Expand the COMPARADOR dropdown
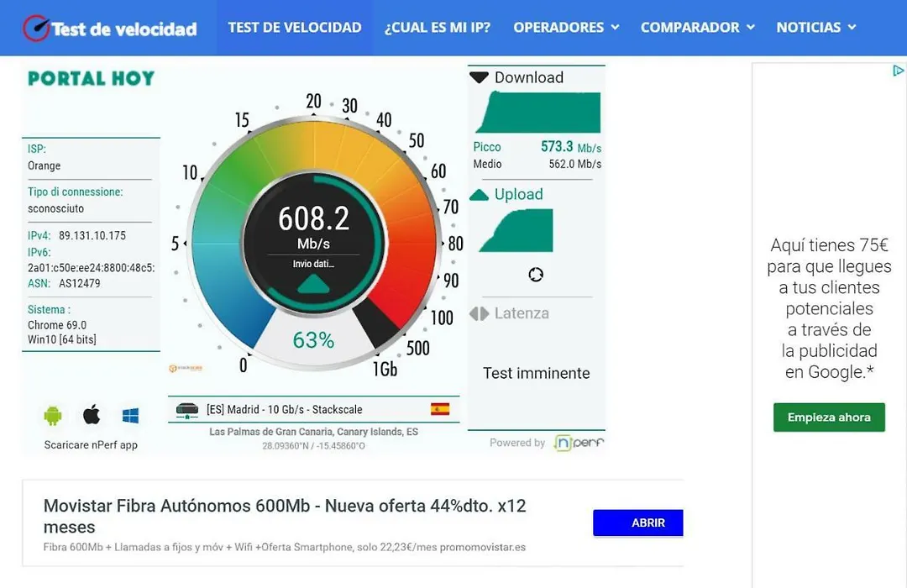Image resolution: width=907 pixels, height=588 pixels. coord(698,27)
